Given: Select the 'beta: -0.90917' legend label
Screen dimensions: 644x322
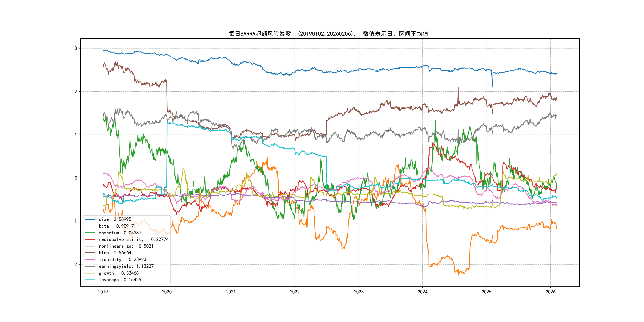Looking at the screenshot, I should pyautogui.click(x=116, y=226).
